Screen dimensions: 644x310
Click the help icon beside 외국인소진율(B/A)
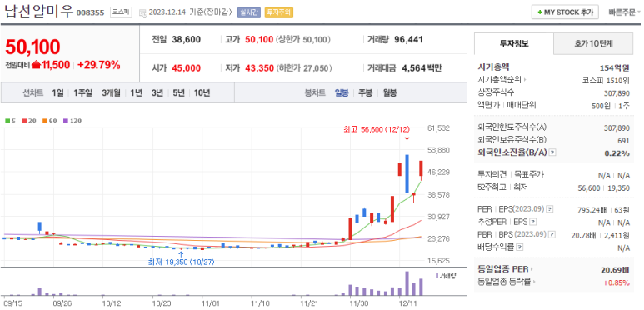(x=553, y=152)
